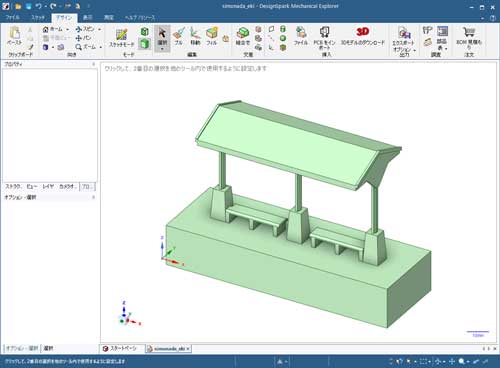Click the red 3D model download icon
Viewport: 500px width, 368px height.
point(363,32)
